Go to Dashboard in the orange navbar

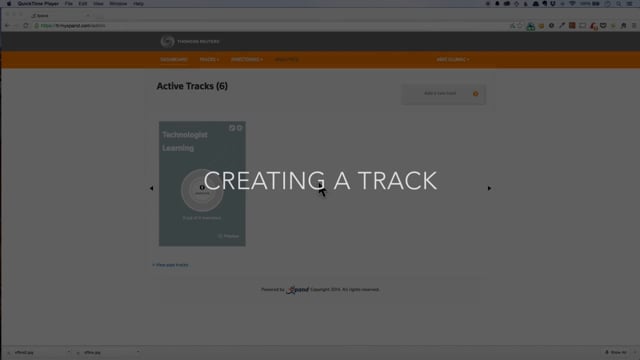(x=174, y=60)
